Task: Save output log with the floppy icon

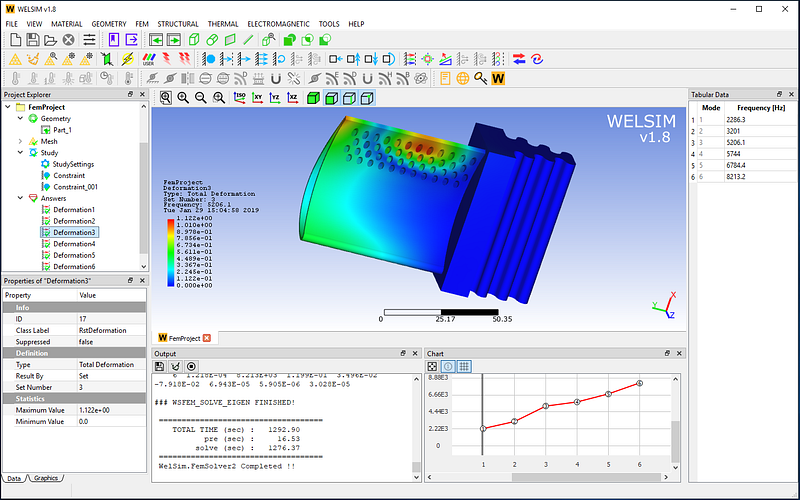Action: pyautogui.click(x=160, y=366)
